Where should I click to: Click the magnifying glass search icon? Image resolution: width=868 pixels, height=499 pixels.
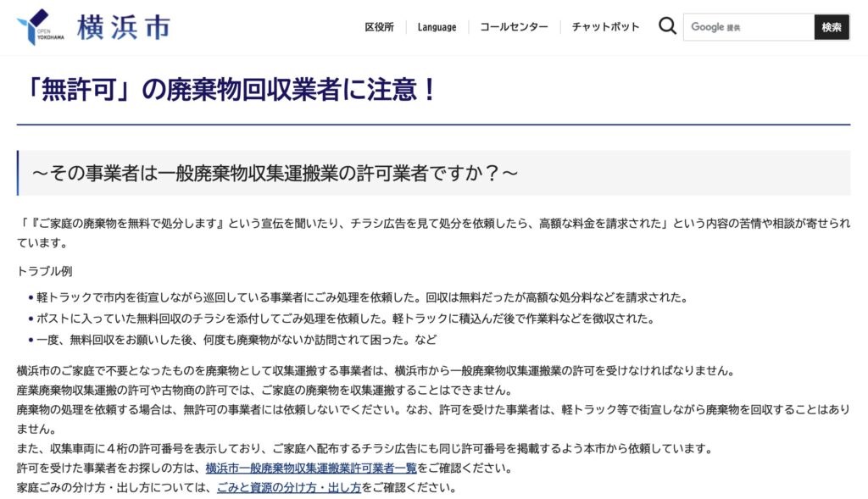pos(667,27)
